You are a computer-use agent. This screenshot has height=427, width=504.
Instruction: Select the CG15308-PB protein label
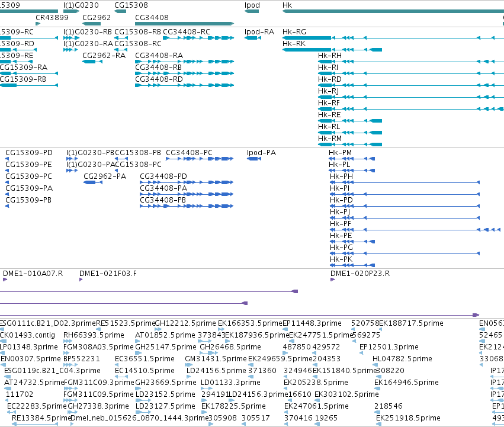coord(138,153)
